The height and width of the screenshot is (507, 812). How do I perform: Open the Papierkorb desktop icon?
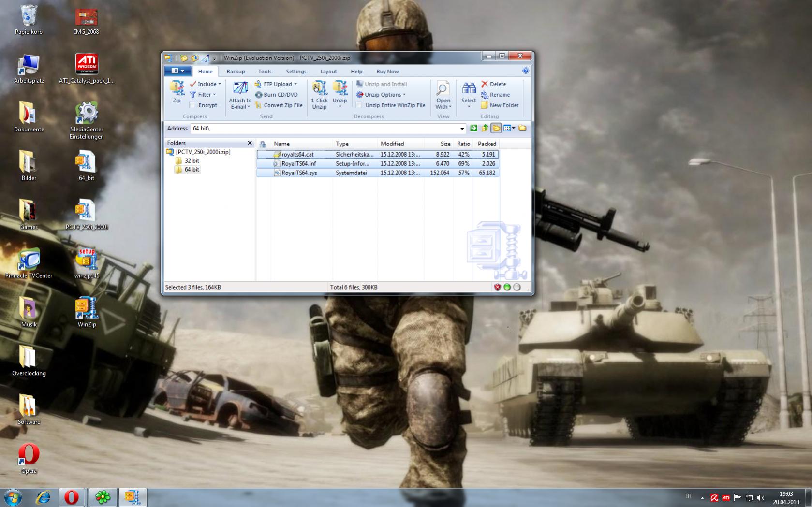[29, 19]
